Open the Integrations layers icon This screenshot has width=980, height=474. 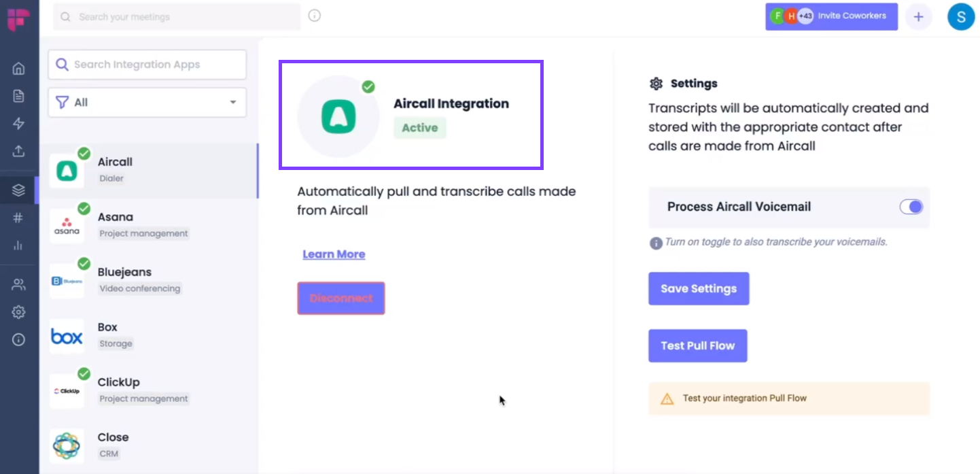point(18,190)
